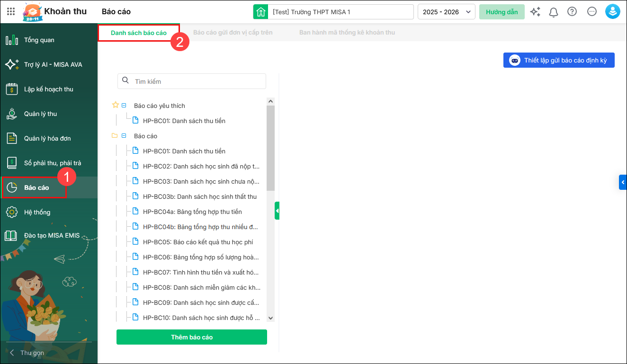Open Quản lý hóa đơn menu
This screenshot has width=627, height=364.
(x=49, y=138)
